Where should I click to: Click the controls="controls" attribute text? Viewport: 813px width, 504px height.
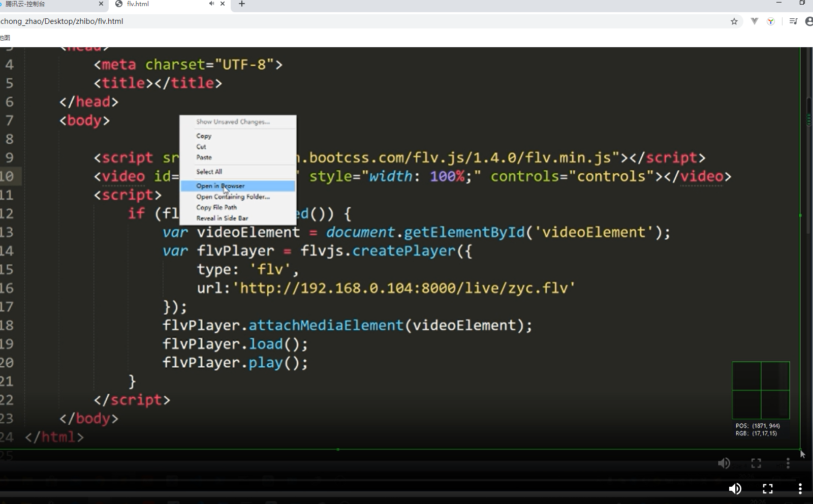click(573, 176)
